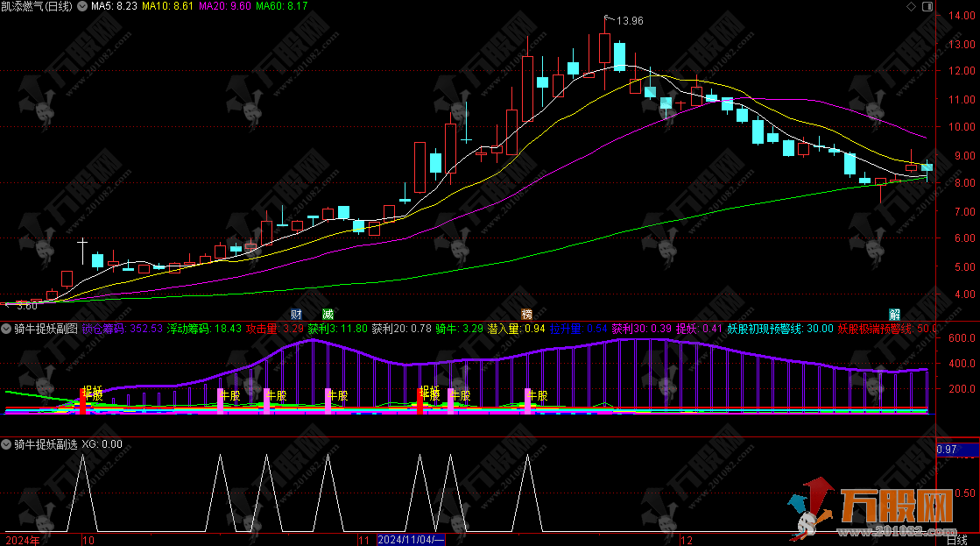Select the 获利20: 0.78 value
Screen dimensions: 980x546
[x=402, y=329]
